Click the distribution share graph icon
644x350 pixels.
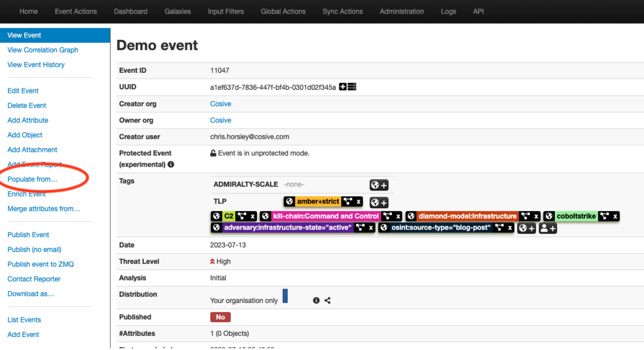point(327,300)
